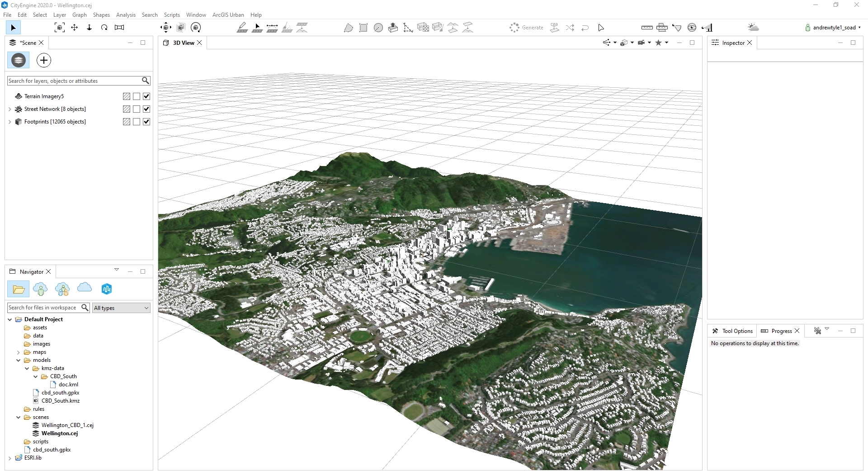Select the Rotate transform tool
The height and width of the screenshot is (475, 868).
tap(104, 28)
